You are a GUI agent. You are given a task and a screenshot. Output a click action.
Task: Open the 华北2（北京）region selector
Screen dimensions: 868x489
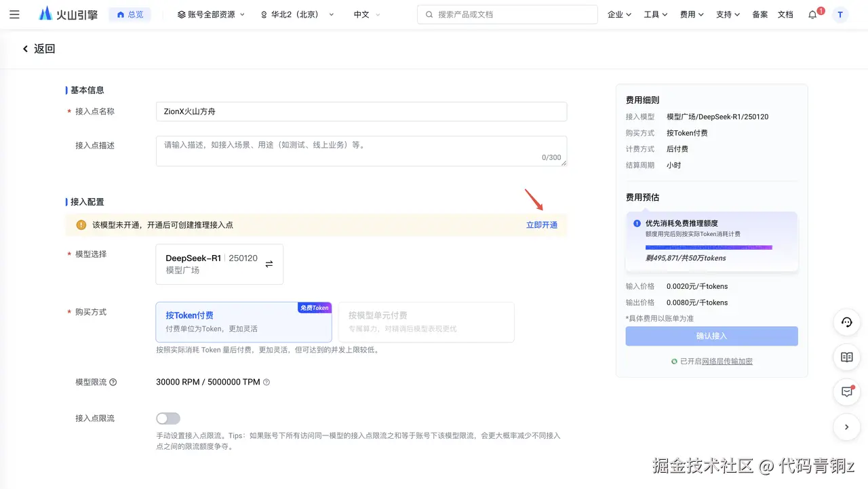pos(297,14)
